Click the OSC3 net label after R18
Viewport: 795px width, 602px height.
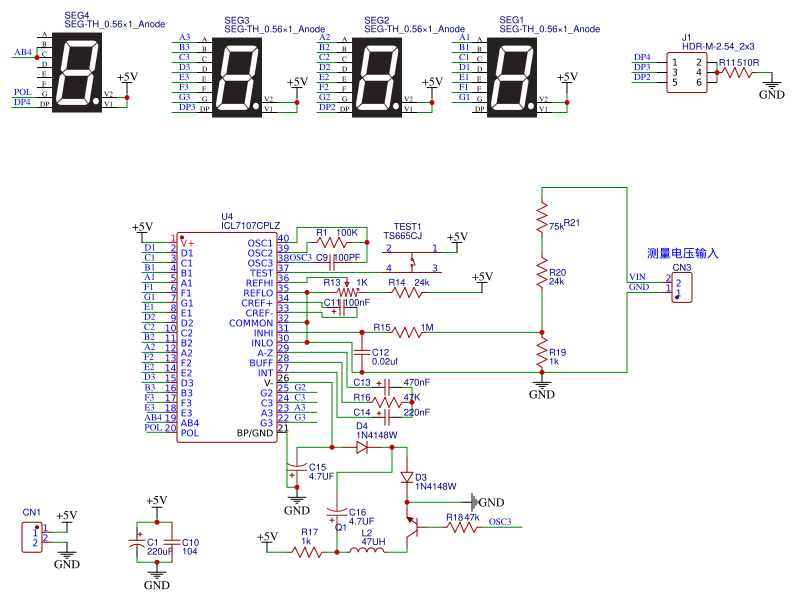pyautogui.click(x=500, y=521)
